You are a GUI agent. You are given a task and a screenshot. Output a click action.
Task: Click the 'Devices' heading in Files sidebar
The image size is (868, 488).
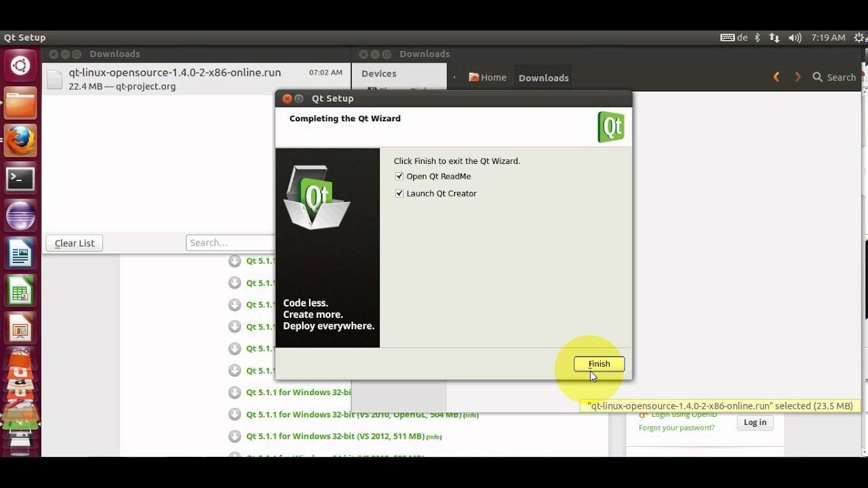click(378, 73)
